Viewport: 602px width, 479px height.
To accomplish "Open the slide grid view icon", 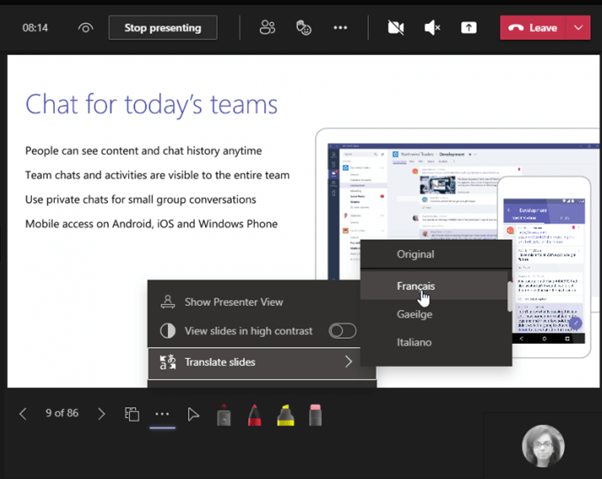I will coord(131,414).
